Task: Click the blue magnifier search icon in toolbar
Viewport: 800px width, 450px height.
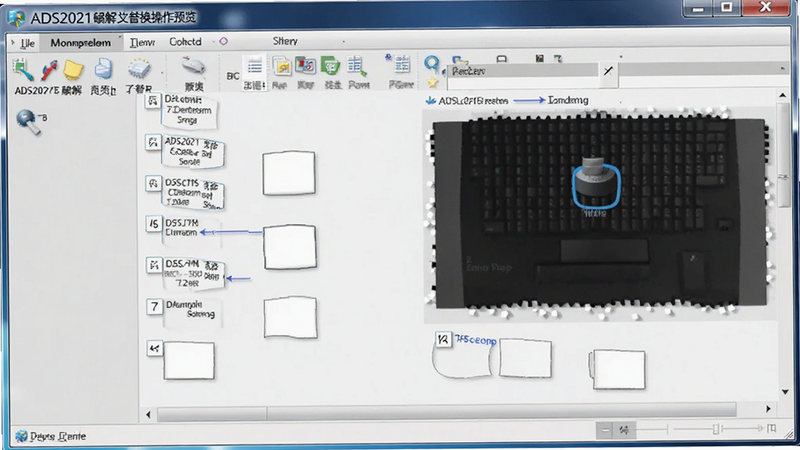Action: pos(432,64)
